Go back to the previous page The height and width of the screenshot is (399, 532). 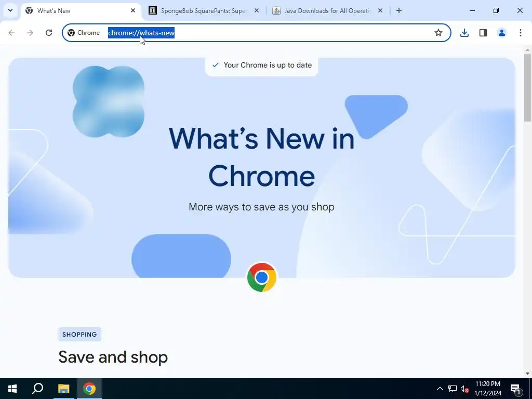11,33
